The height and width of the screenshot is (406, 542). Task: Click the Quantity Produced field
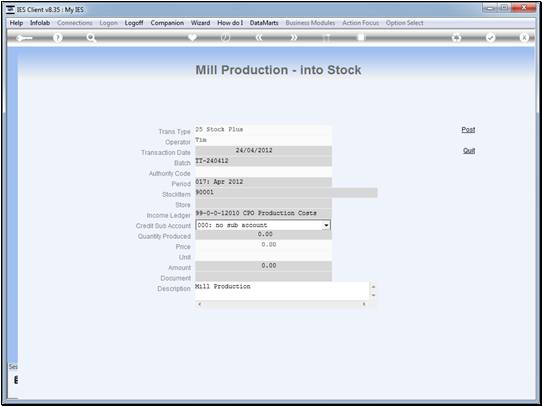point(263,235)
